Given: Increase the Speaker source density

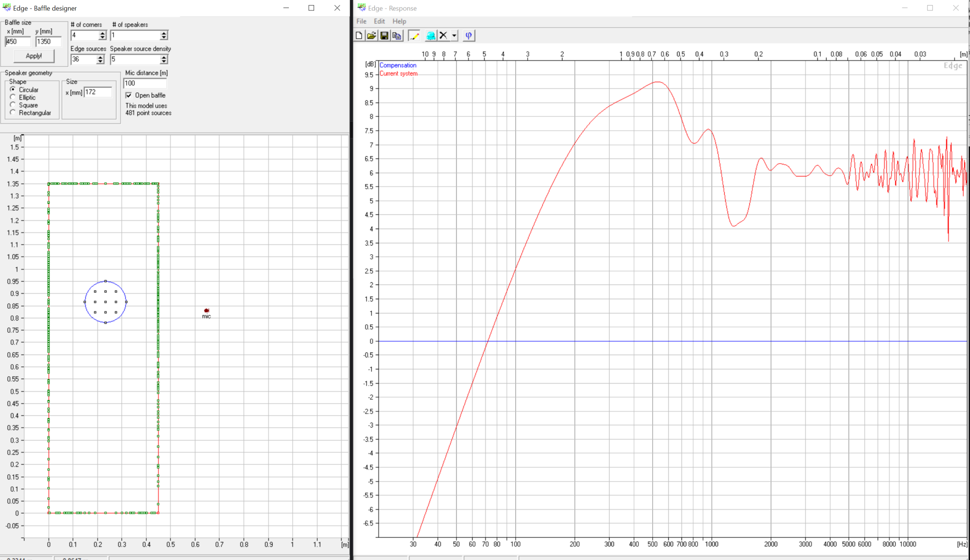Looking at the screenshot, I should coord(164,57).
